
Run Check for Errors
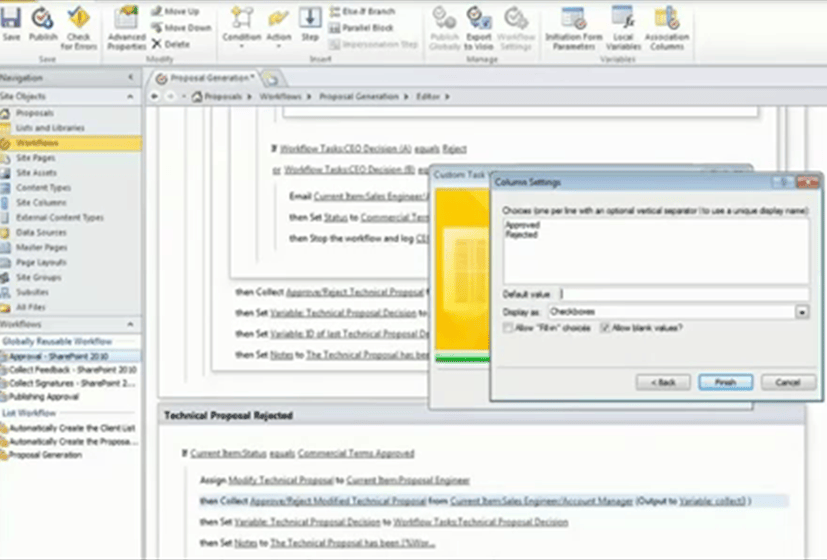point(79,27)
